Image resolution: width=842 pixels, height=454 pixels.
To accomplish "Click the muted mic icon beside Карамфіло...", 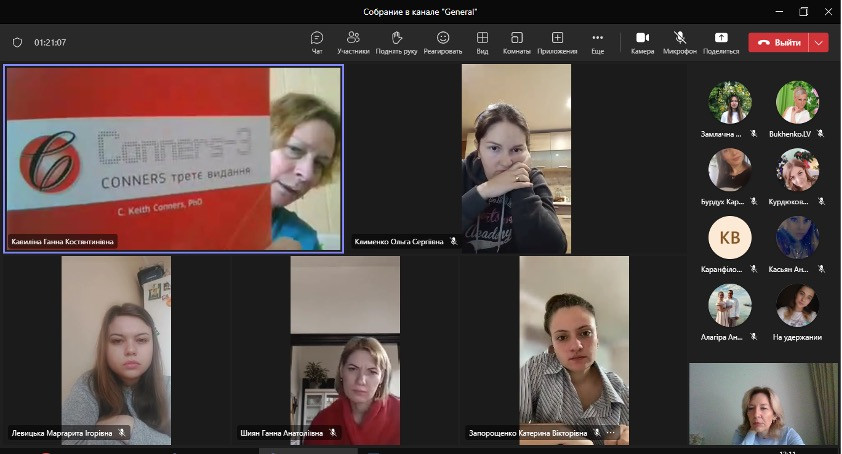I will coord(753,269).
